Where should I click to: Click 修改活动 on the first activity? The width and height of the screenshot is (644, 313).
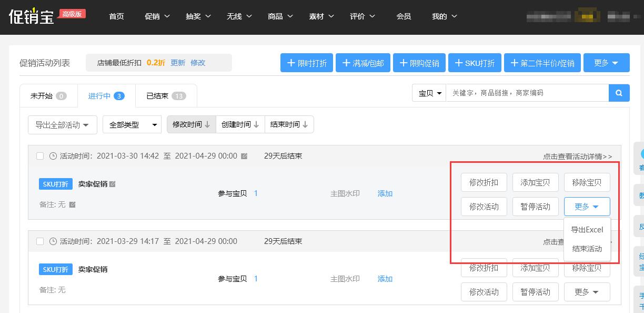coord(484,207)
